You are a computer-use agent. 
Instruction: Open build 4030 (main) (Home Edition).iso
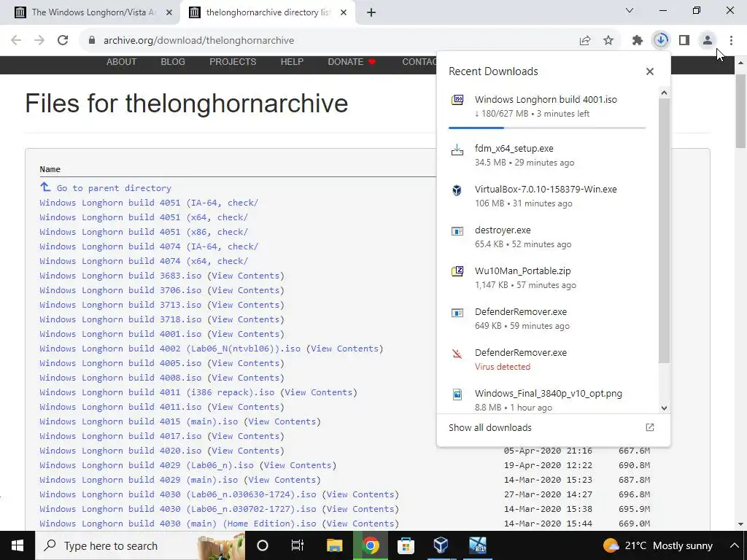[178, 524]
